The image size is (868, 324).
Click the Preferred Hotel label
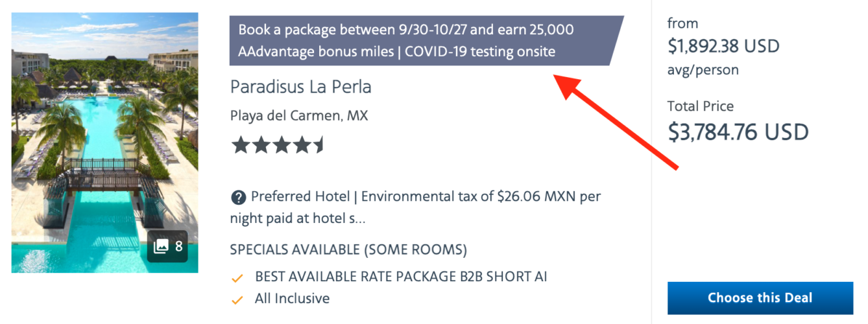click(x=302, y=196)
